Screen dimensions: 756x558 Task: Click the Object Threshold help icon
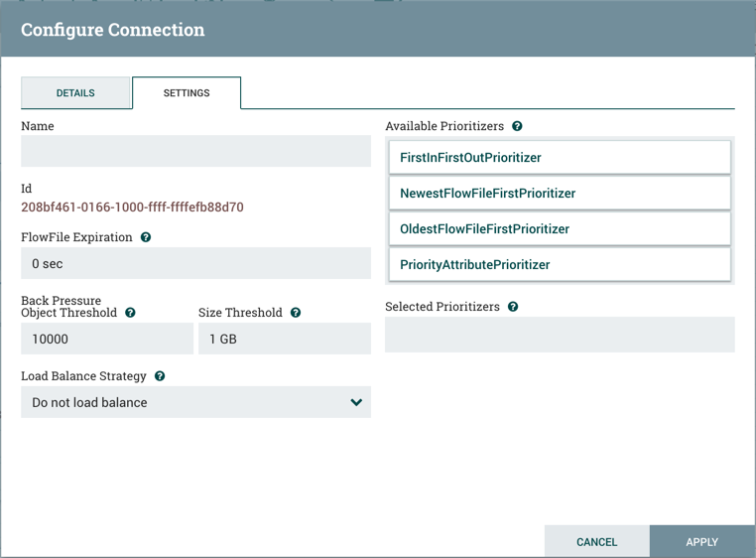tap(130, 313)
